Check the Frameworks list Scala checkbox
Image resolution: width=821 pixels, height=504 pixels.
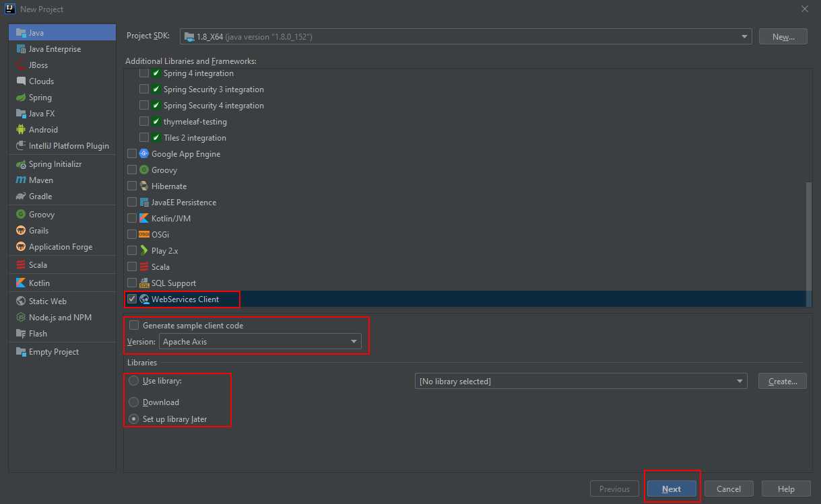point(132,266)
